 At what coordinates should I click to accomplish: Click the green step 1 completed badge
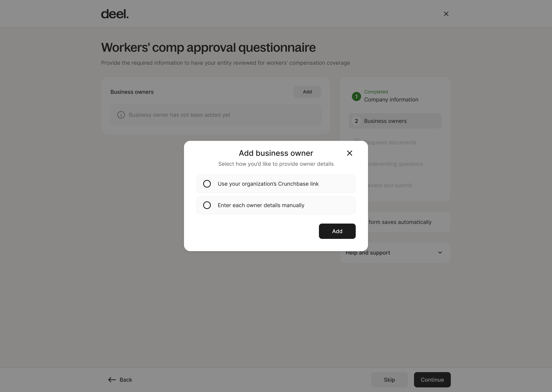(x=356, y=96)
